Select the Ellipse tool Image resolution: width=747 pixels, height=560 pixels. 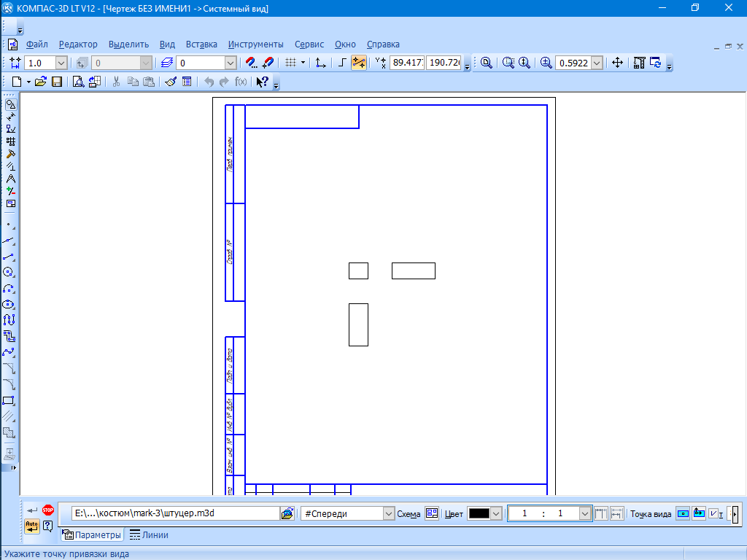pos(9,304)
